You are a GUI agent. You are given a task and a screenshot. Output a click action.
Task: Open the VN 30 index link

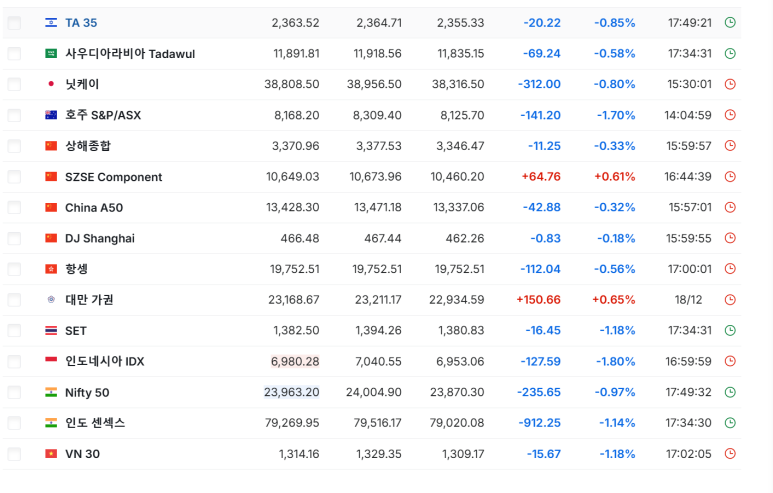(x=82, y=454)
